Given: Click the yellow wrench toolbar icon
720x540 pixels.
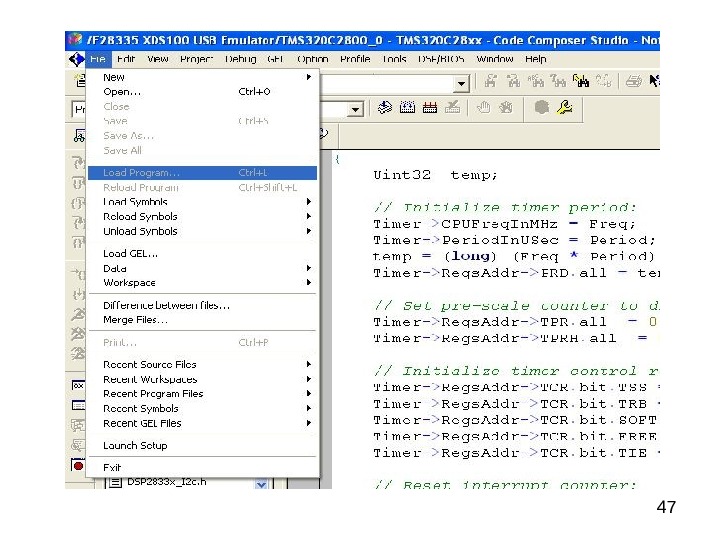Looking at the screenshot, I should 564,107.
